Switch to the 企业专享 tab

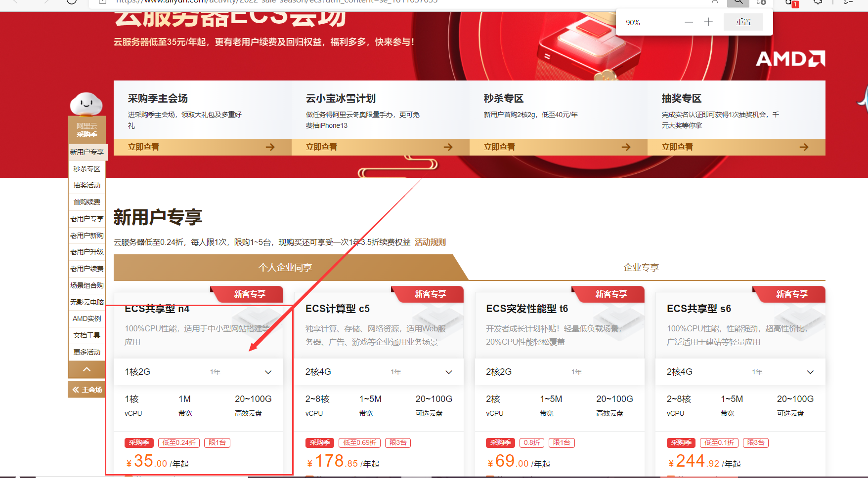[x=641, y=268]
